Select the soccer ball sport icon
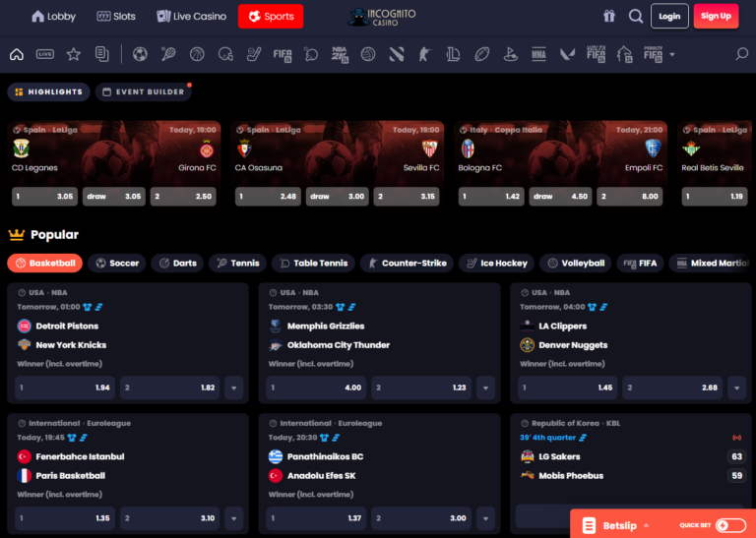Image resolution: width=756 pixels, height=538 pixels. pos(140,54)
